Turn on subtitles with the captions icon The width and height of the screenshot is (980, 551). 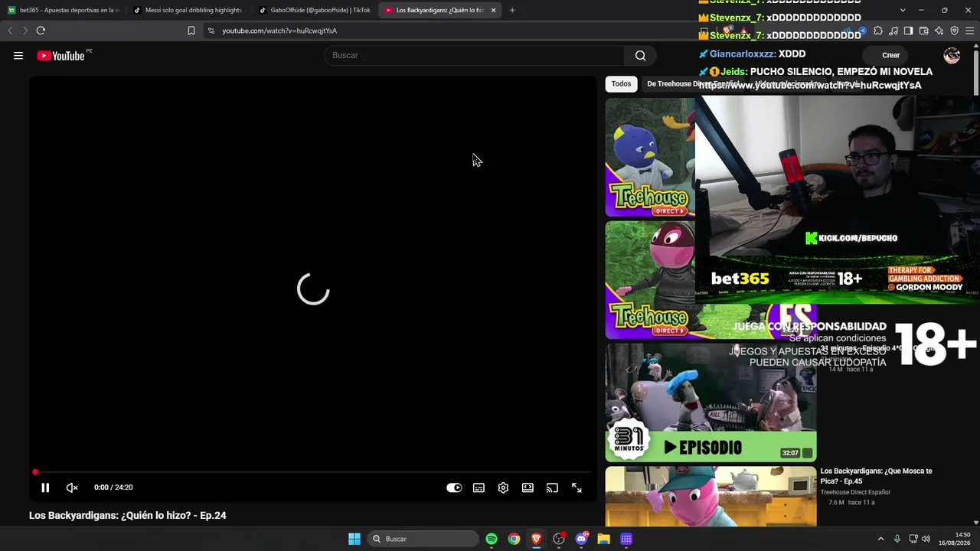[x=479, y=487]
